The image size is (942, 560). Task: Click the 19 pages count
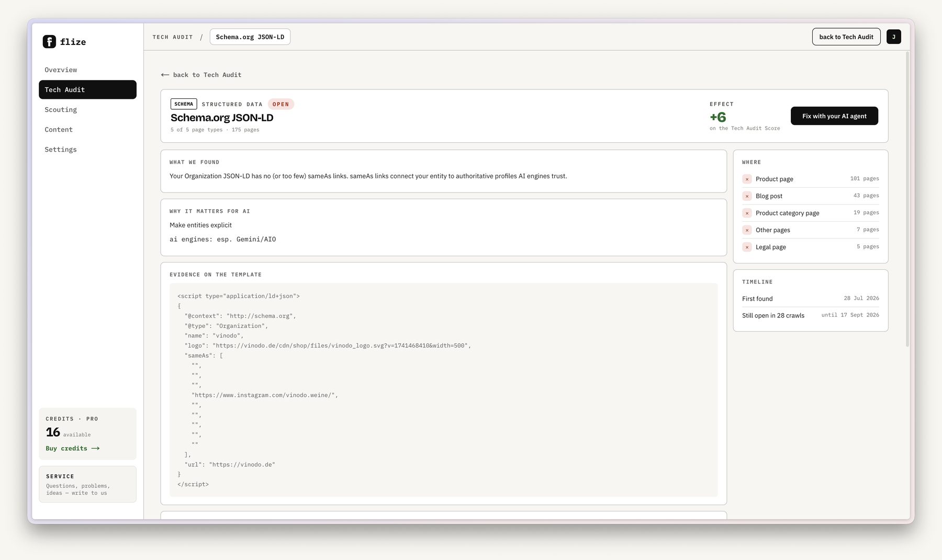click(866, 213)
